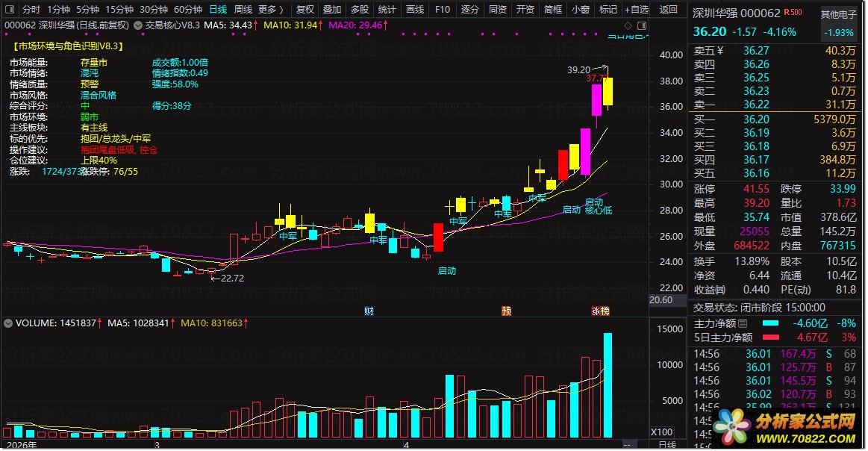Select the 买一 price 36.20

[x=756, y=119]
